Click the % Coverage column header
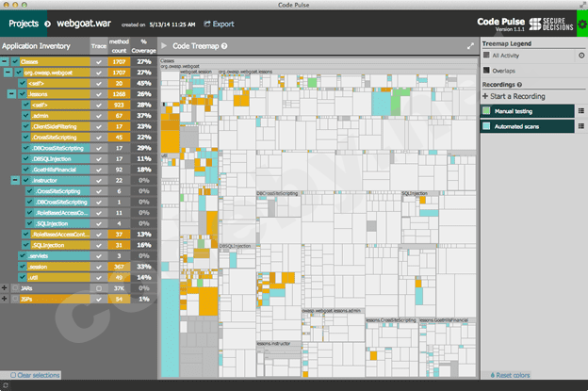This screenshot has height=391, width=588. (x=143, y=46)
